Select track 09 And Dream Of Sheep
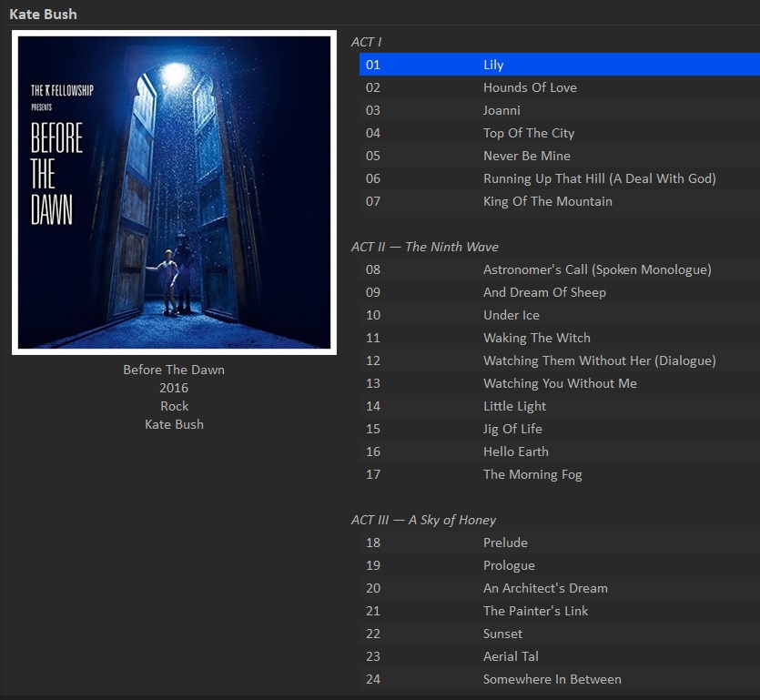The height and width of the screenshot is (700, 760). coord(560,292)
